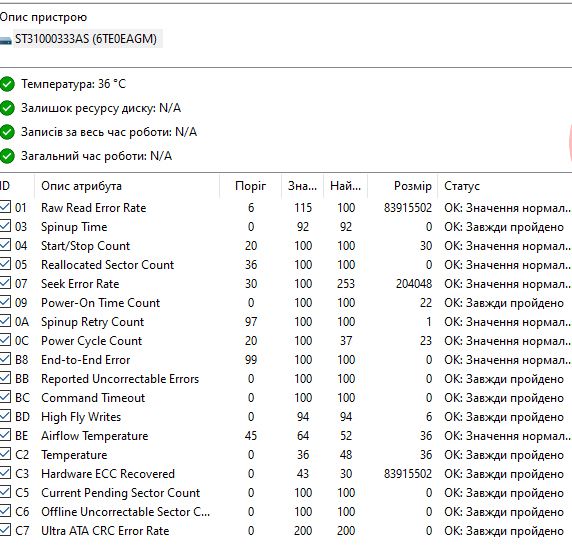This screenshot has width=572, height=546.
Task: Toggle checkbox for B8 End-to-End Error
Action: (x=5, y=359)
